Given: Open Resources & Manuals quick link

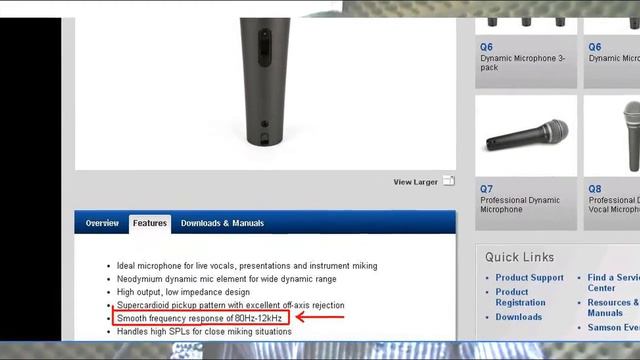Looking at the screenshot, I should click(613, 308).
